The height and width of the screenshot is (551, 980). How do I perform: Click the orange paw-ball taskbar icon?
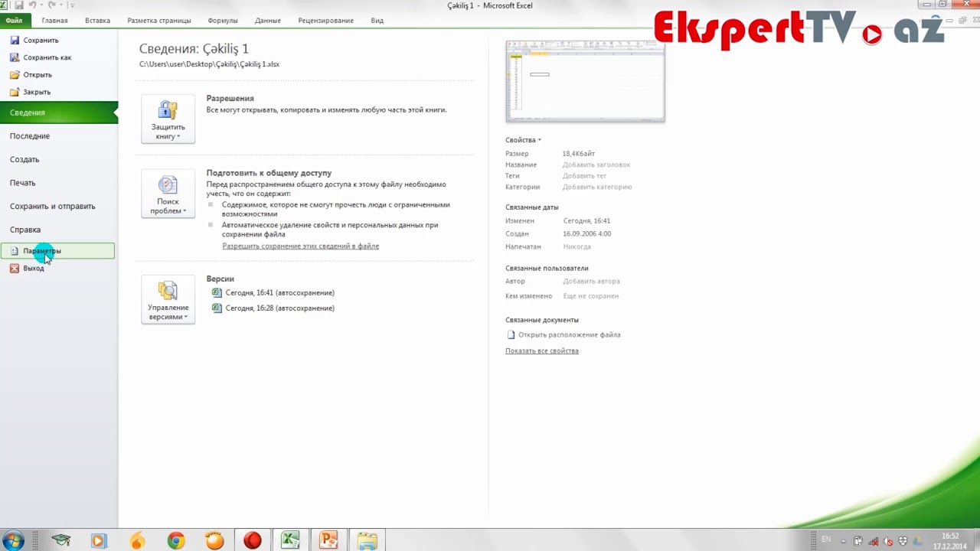[x=214, y=540]
